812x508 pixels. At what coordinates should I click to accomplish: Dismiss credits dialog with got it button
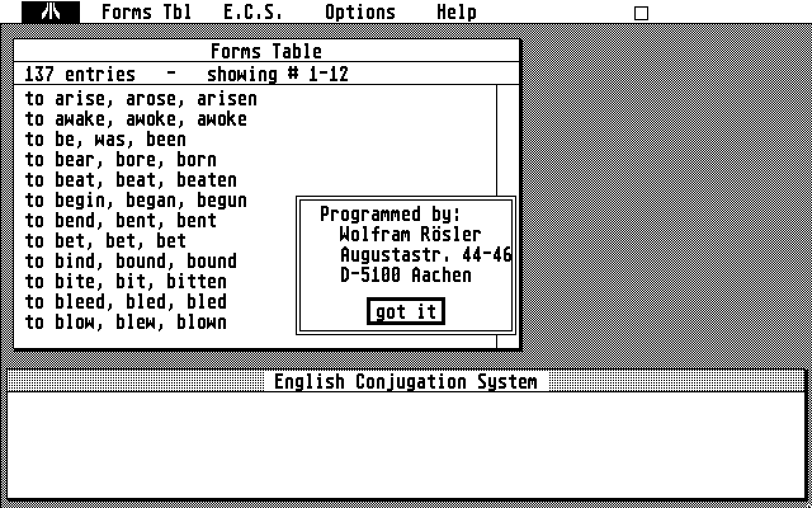point(406,311)
